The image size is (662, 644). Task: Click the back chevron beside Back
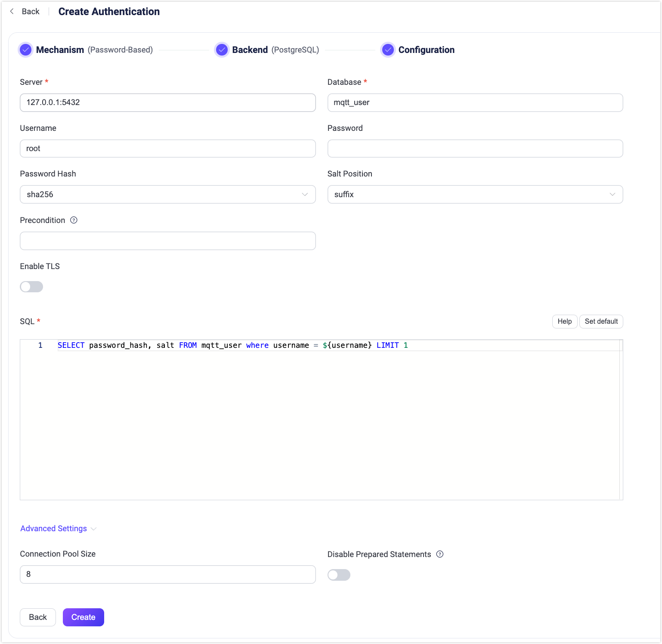pos(11,11)
